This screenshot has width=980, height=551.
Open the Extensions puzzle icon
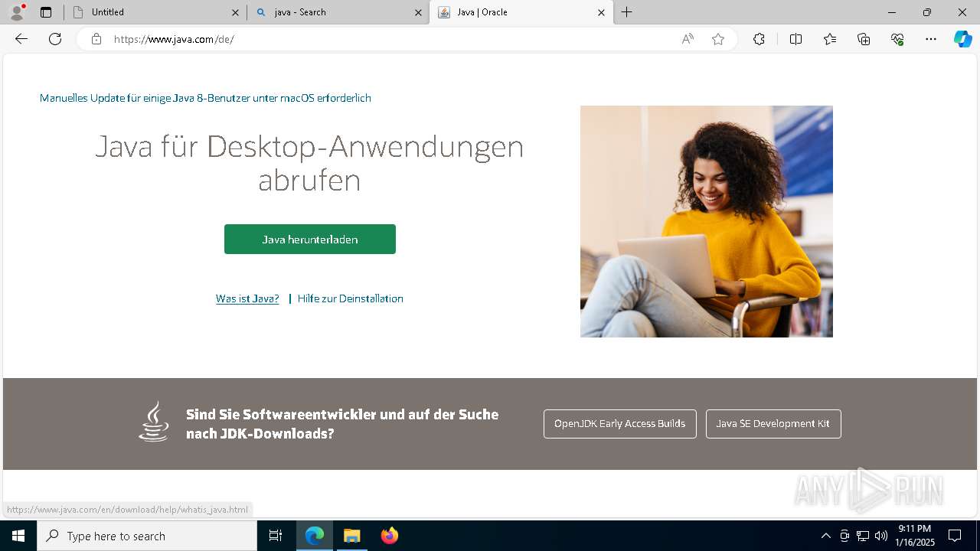point(759,39)
